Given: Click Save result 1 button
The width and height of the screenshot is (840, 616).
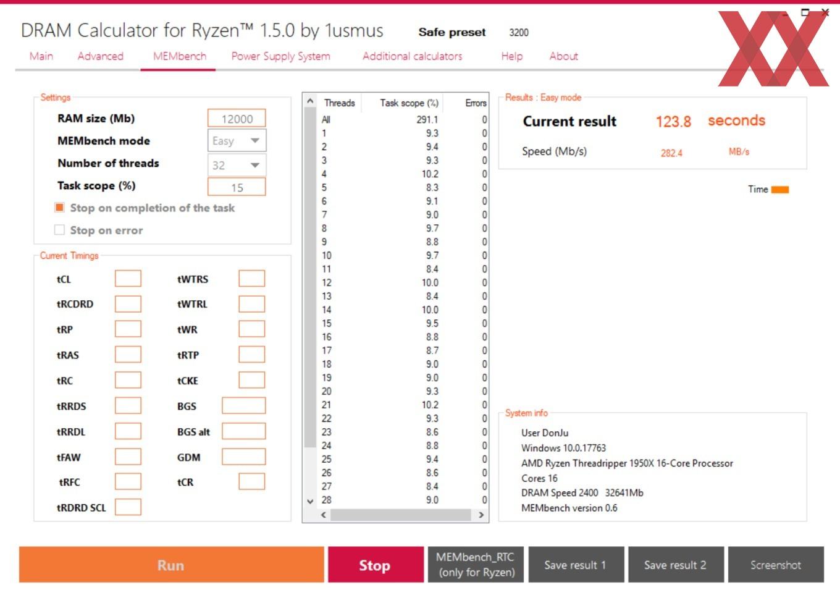Looking at the screenshot, I should [x=576, y=565].
